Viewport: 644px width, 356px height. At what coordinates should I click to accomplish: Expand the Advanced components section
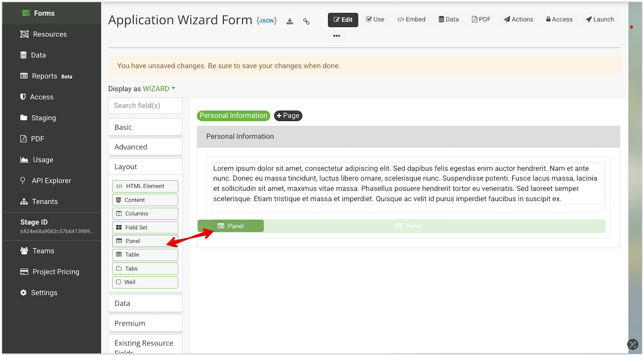145,147
